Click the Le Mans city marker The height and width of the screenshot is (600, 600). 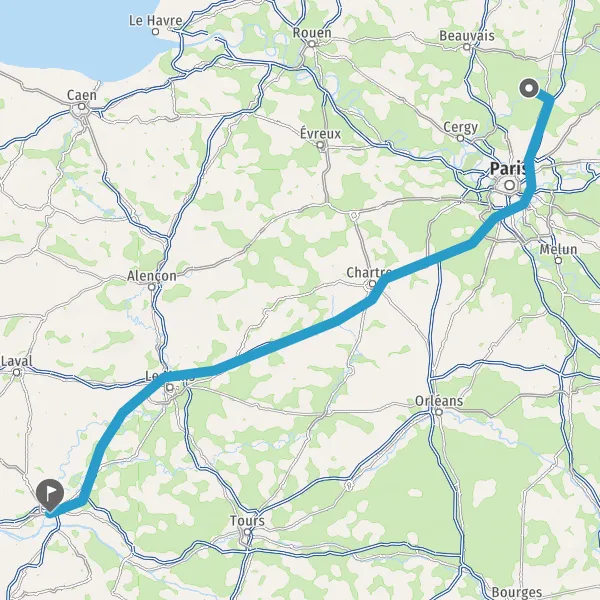170,388
